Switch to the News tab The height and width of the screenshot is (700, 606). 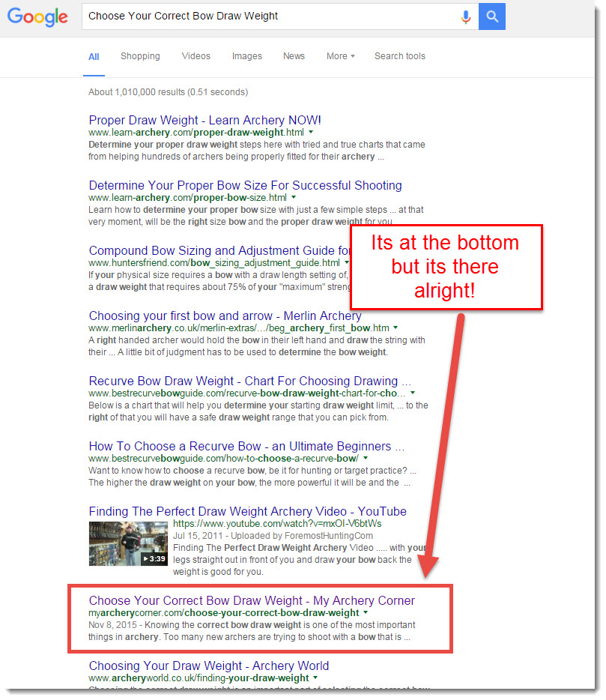point(294,56)
